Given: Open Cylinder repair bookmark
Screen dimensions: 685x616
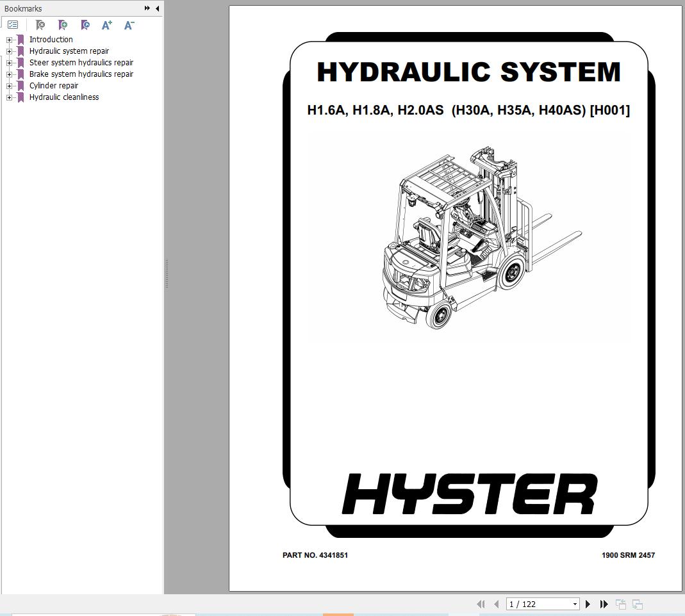Looking at the screenshot, I should (x=54, y=86).
